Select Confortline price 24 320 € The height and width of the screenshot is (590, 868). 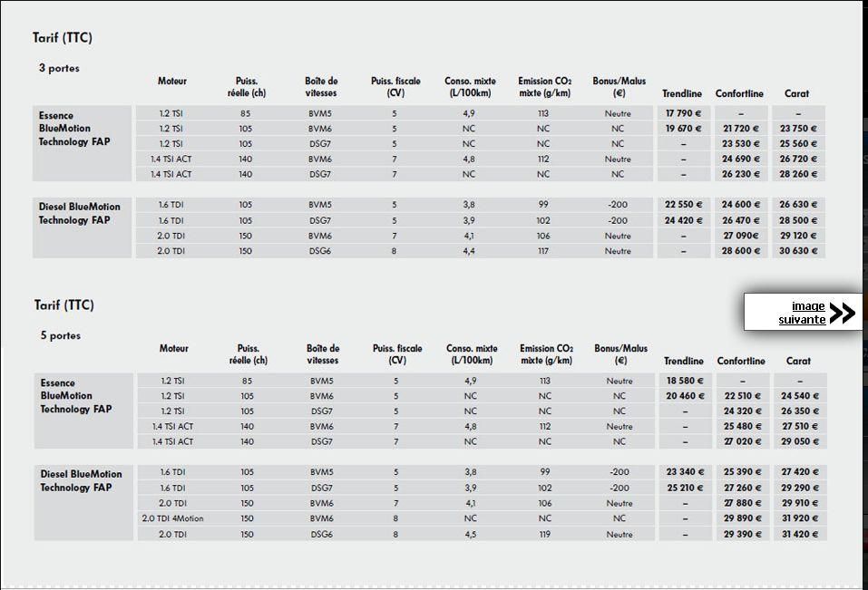742,411
